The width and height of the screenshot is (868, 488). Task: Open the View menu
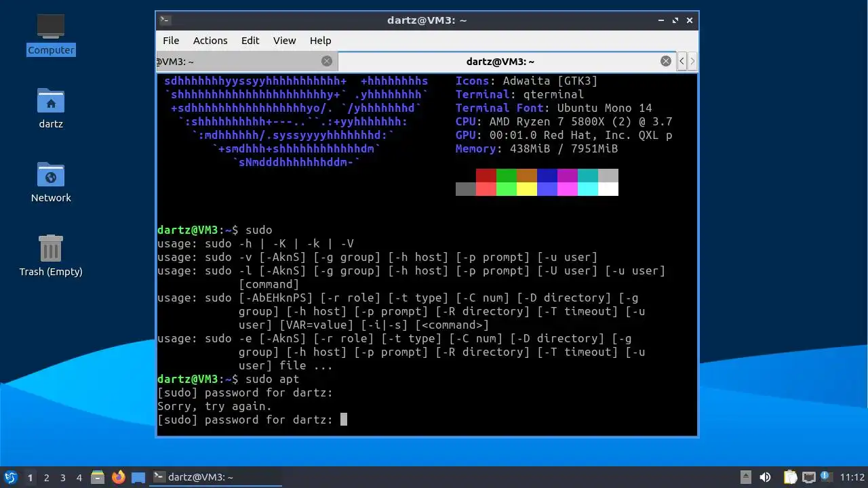point(284,41)
